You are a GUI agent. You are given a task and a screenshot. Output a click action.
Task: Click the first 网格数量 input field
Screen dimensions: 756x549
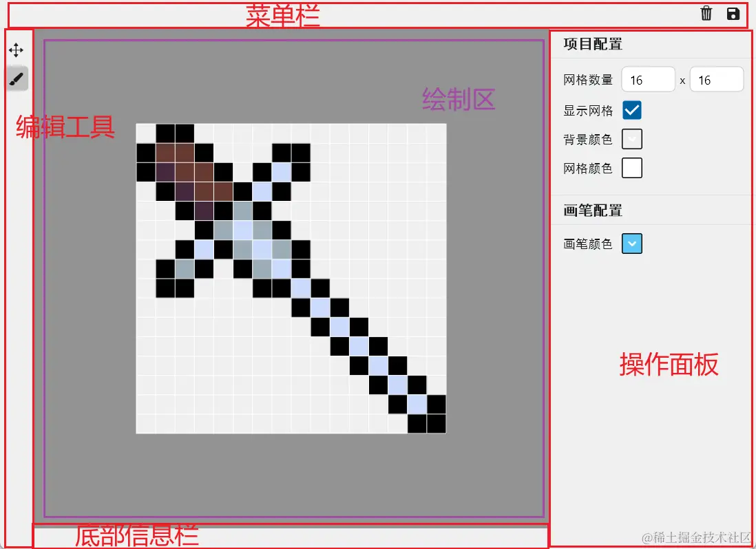(648, 80)
